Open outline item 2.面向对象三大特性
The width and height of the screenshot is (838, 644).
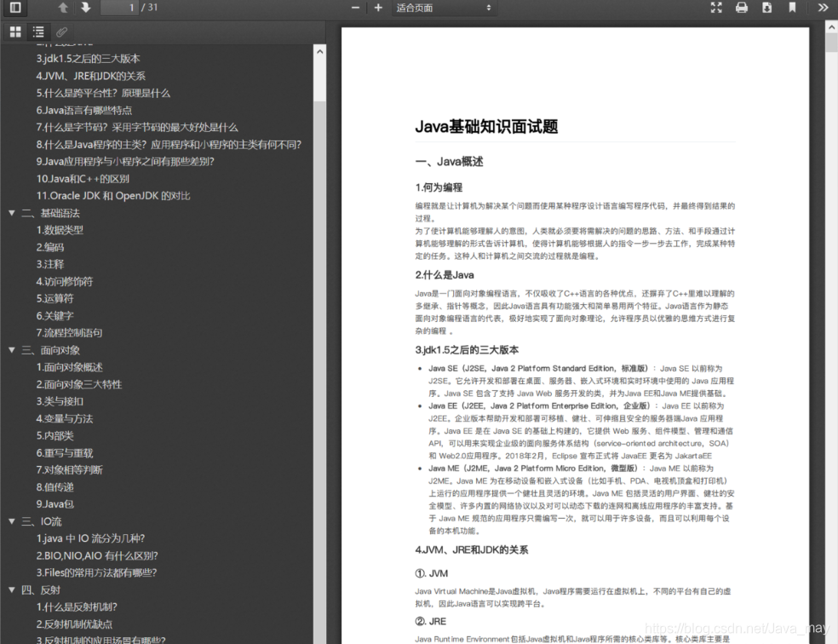79,384
